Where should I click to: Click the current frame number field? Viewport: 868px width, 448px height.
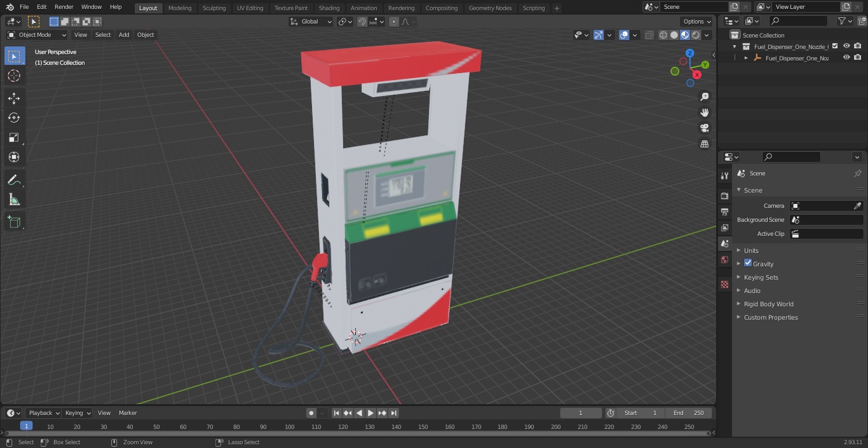[x=580, y=413]
